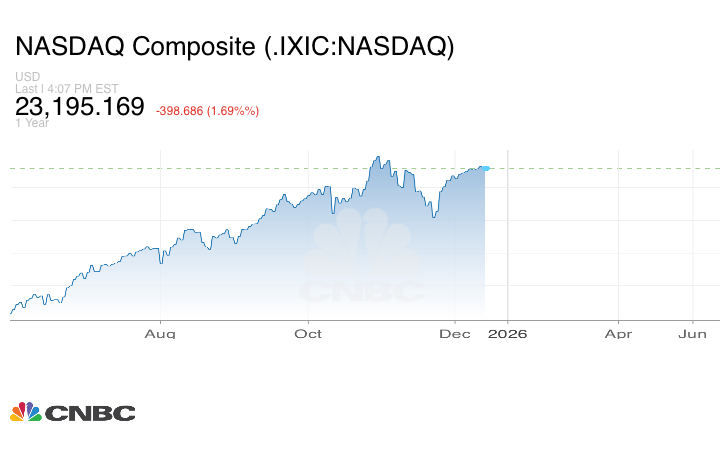720x450 pixels.
Task: Click the Aug label on the time axis
Action: pos(160,333)
